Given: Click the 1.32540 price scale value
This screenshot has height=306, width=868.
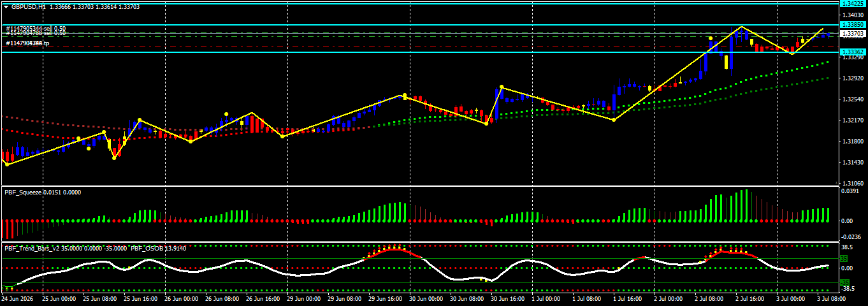Looking at the screenshot, I should coord(852,99).
